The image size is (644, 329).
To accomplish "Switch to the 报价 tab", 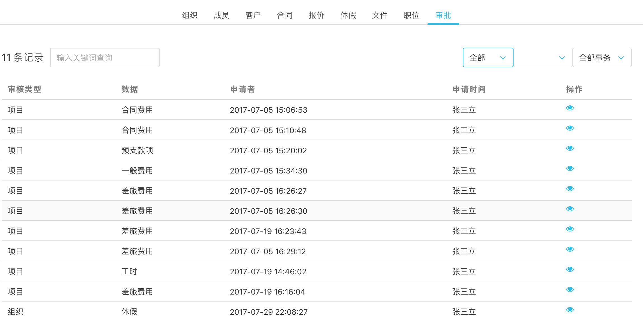I will click(x=316, y=15).
